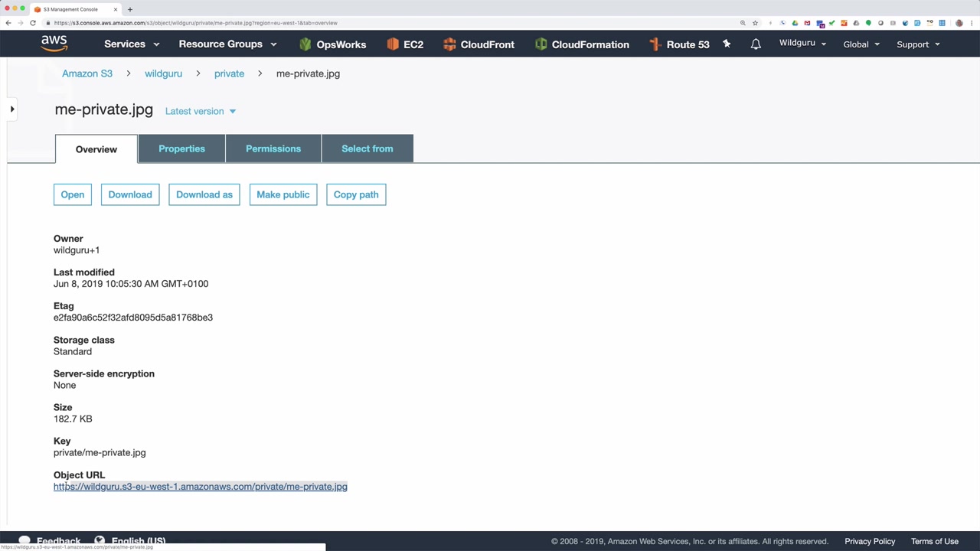Image resolution: width=980 pixels, height=551 pixels.
Task: Close the S3 Management Console tab
Action: [116, 9]
